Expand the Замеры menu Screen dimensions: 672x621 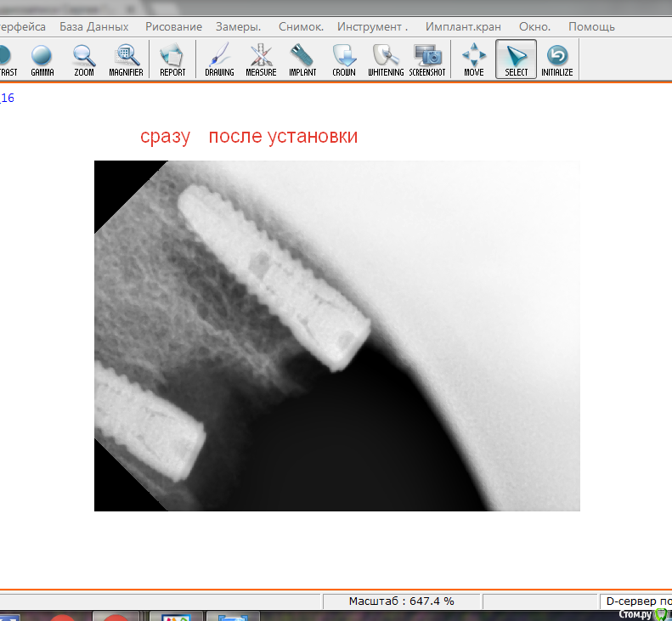[239, 27]
